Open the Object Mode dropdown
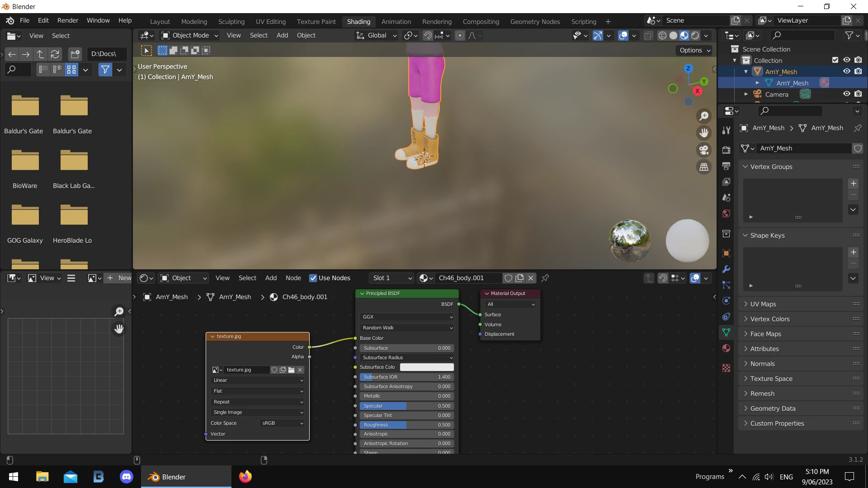The image size is (868, 488). point(190,36)
